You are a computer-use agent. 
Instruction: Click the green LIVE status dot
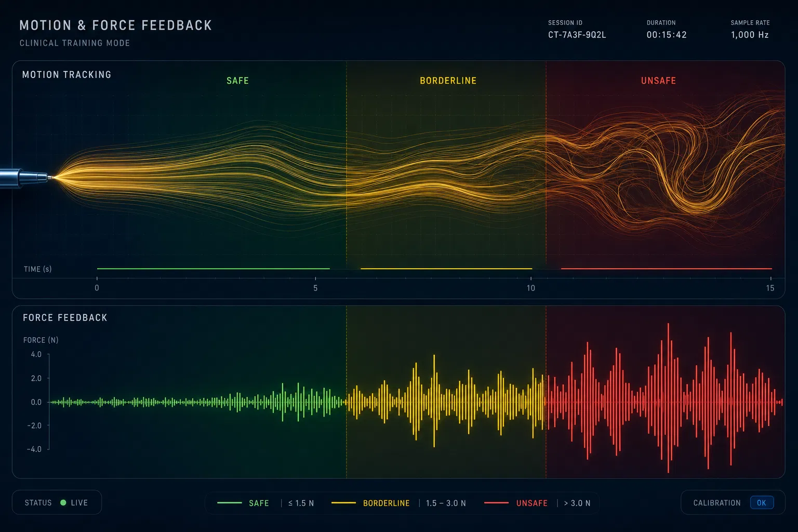pyautogui.click(x=63, y=502)
